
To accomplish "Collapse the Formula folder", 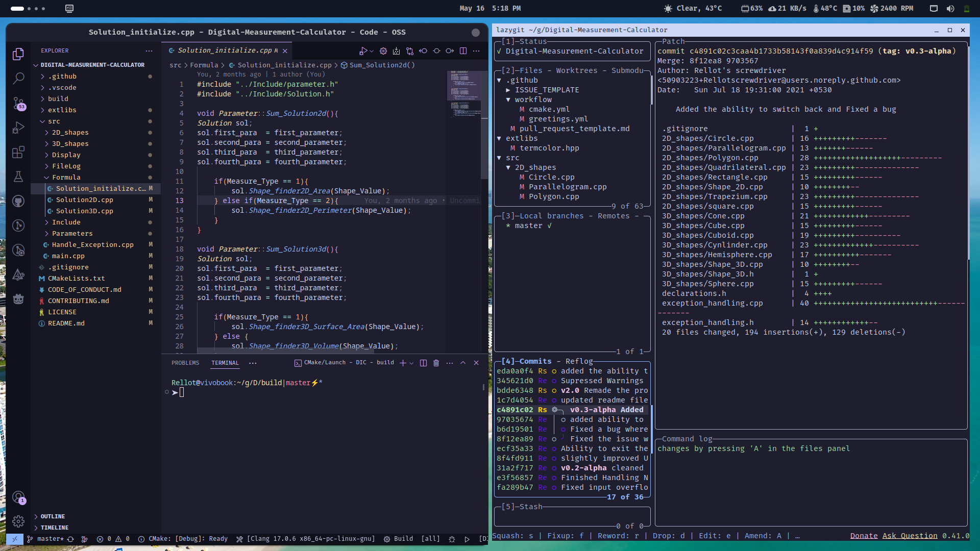I will pyautogui.click(x=66, y=177).
